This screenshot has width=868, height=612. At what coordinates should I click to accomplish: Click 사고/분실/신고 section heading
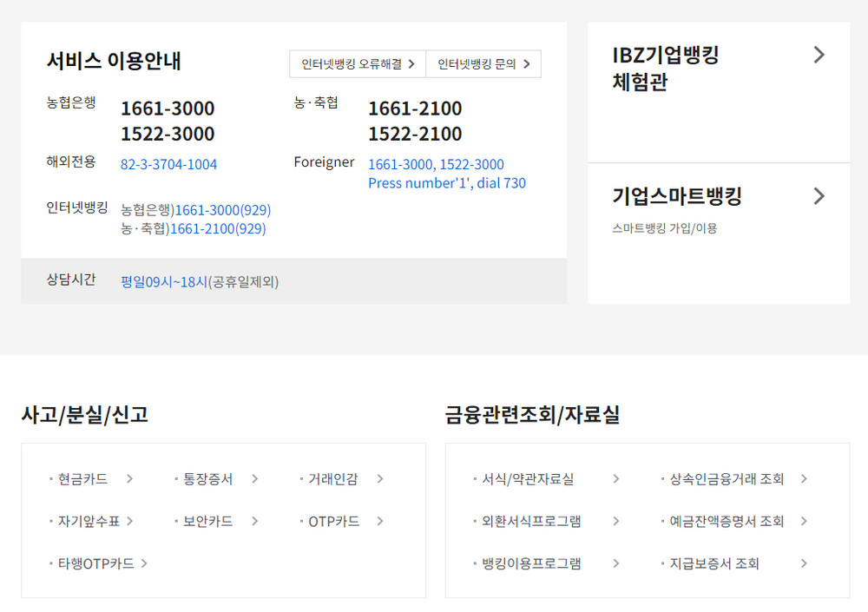point(85,414)
